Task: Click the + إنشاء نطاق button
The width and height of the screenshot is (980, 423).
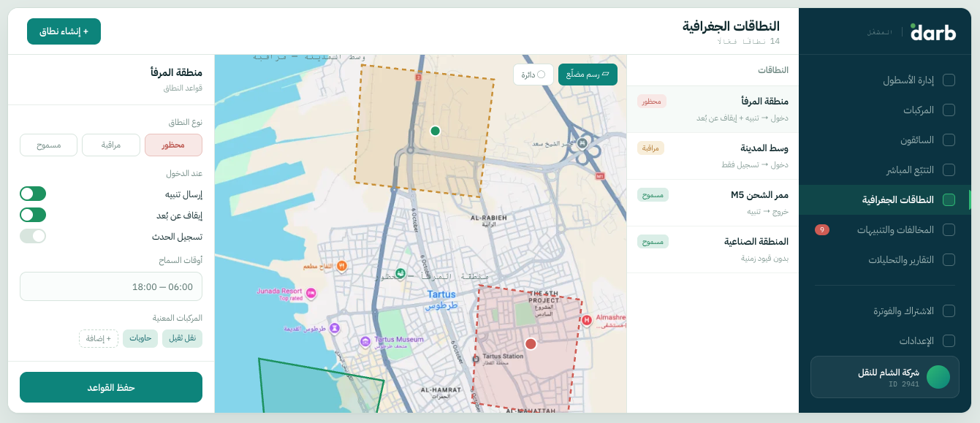Action: pyautogui.click(x=64, y=31)
